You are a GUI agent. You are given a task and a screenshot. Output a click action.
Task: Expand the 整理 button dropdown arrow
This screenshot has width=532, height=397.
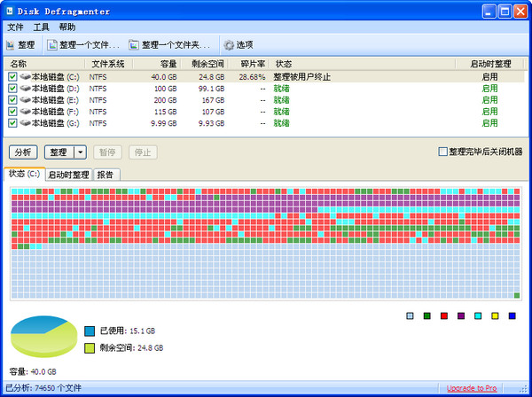click(79, 152)
